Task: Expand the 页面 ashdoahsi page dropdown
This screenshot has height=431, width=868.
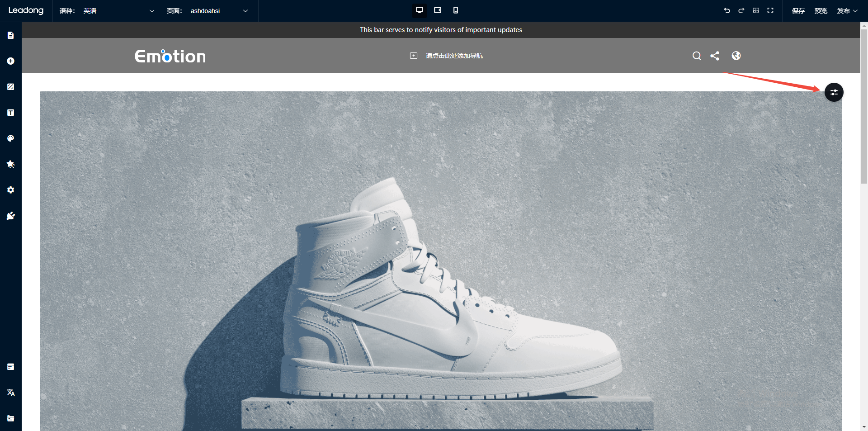Action: tap(245, 11)
